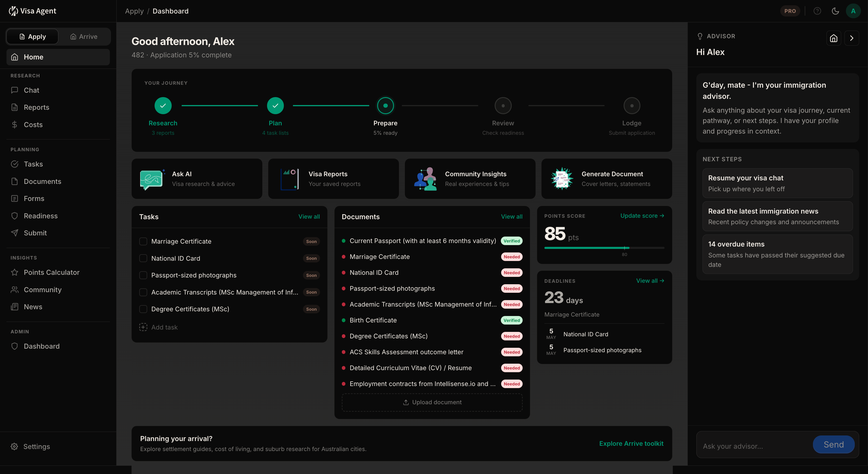Open the help icon in the top bar
Image resolution: width=868 pixels, height=474 pixels.
(817, 10)
